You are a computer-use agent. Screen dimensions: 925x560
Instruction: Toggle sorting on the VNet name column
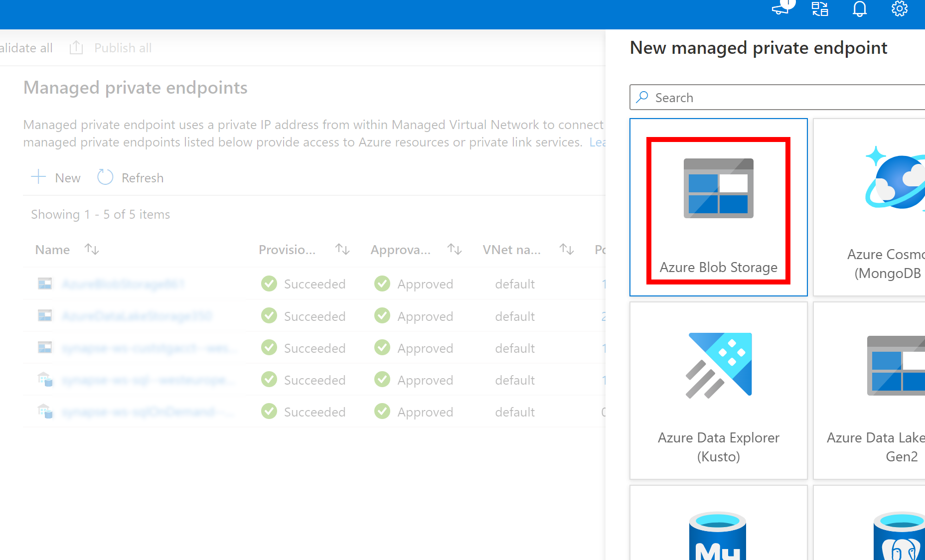tap(566, 249)
